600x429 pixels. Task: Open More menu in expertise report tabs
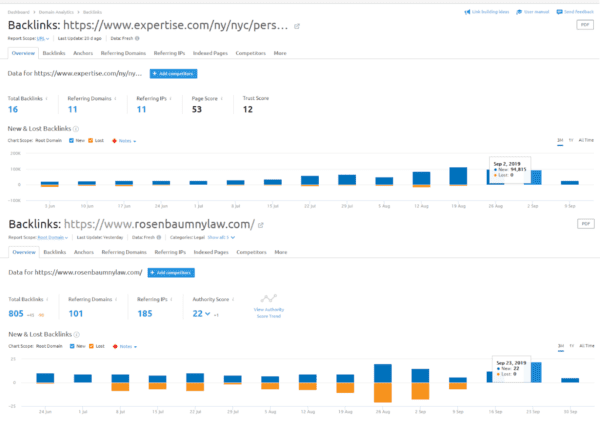point(280,53)
